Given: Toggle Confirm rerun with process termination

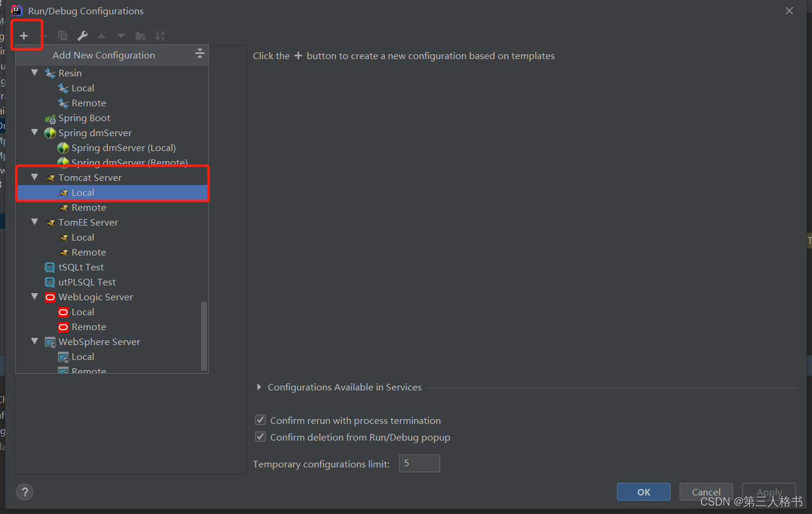Looking at the screenshot, I should 260,420.
